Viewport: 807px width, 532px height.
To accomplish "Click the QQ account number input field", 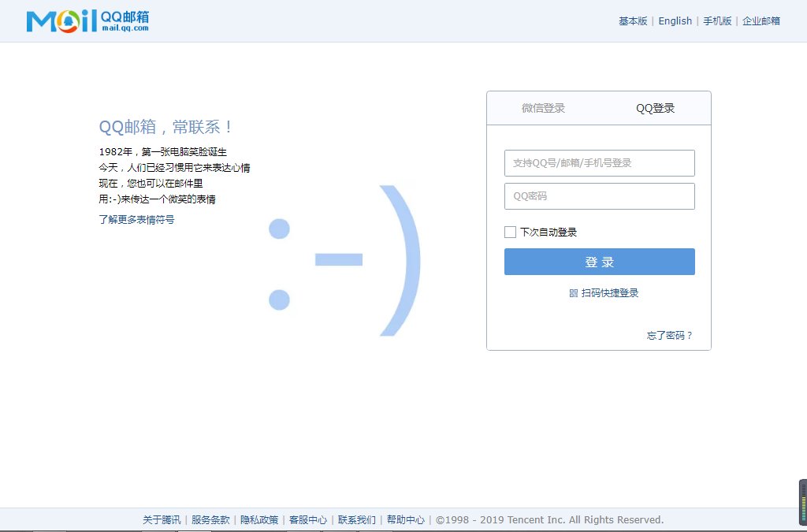I will pyautogui.click(x=599, y=163).
